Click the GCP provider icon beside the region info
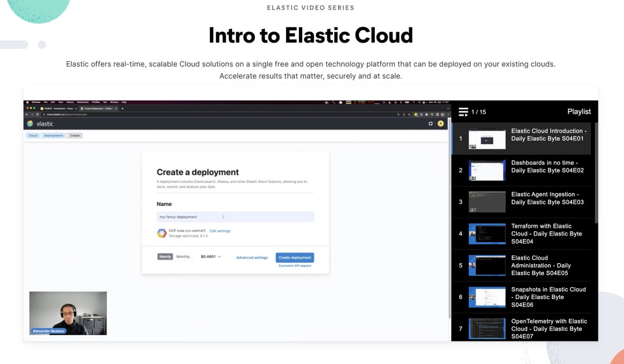 click(x=162, y=233)
